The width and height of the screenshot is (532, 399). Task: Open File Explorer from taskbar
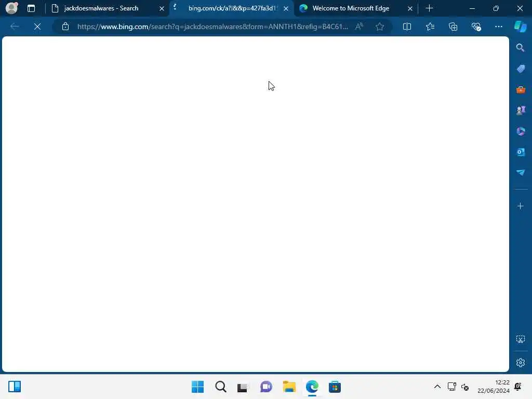[289, 387]
